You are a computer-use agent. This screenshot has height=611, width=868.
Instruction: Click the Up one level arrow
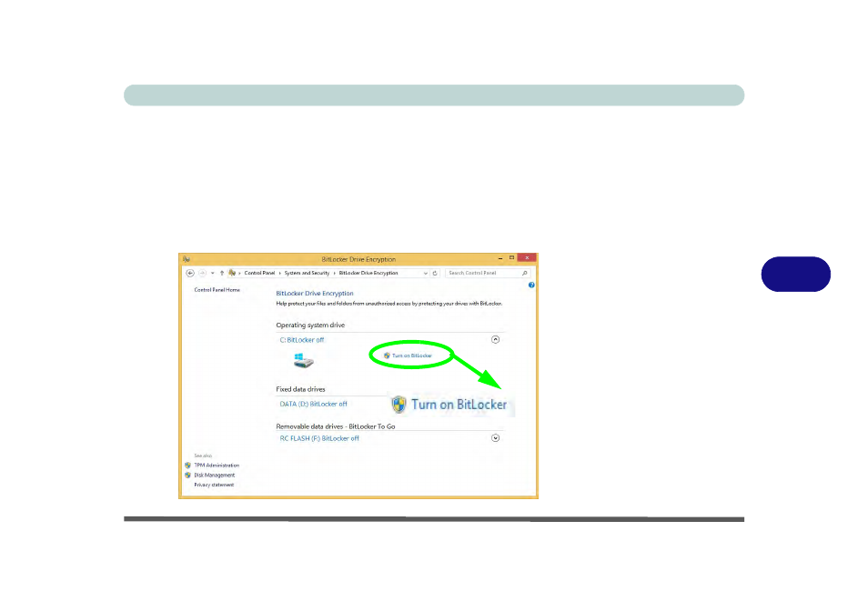pos(222,273)
